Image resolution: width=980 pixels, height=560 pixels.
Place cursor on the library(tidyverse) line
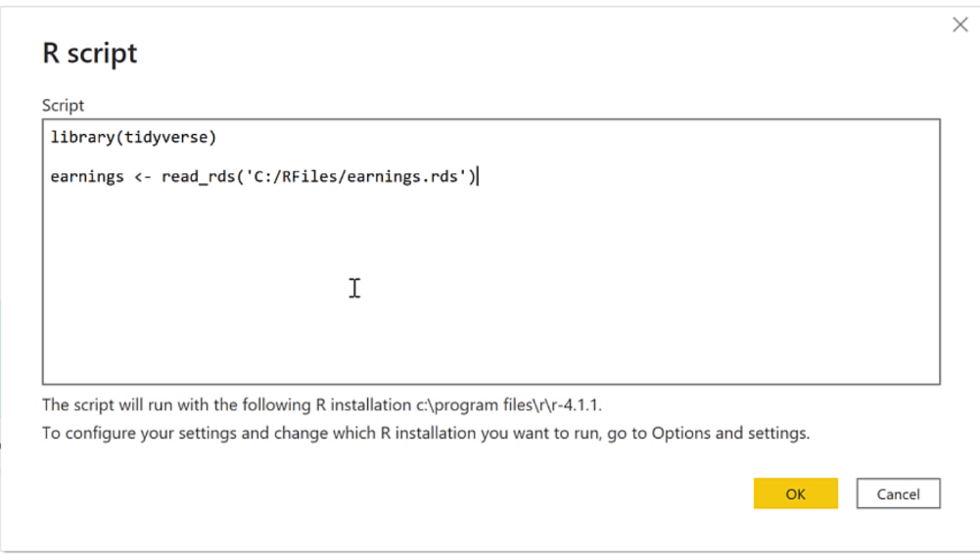133,137
